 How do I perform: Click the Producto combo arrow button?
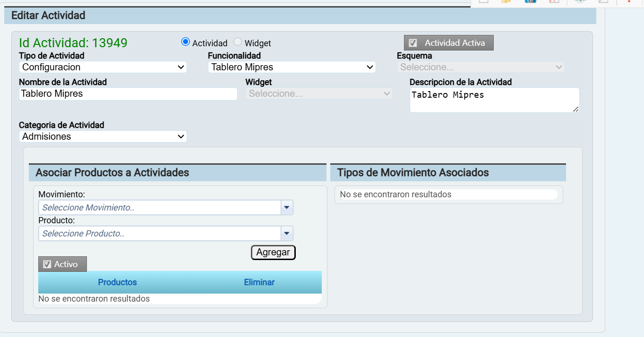tap(287, 234)
